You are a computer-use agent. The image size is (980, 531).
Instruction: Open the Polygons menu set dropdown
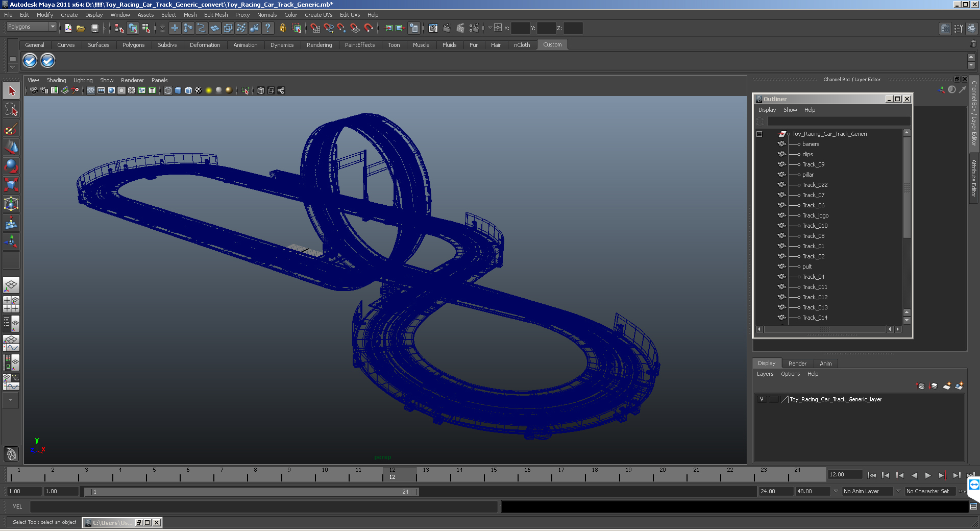(32, 27)
